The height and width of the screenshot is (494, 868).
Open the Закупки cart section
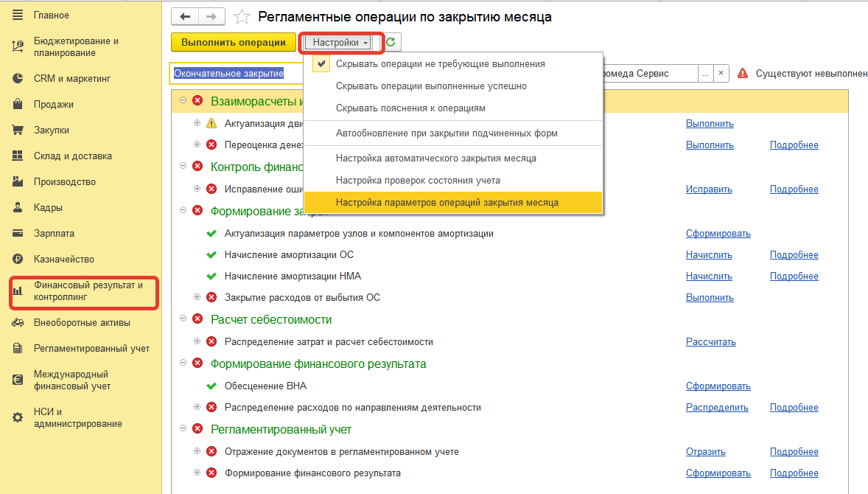coord(51,131)
